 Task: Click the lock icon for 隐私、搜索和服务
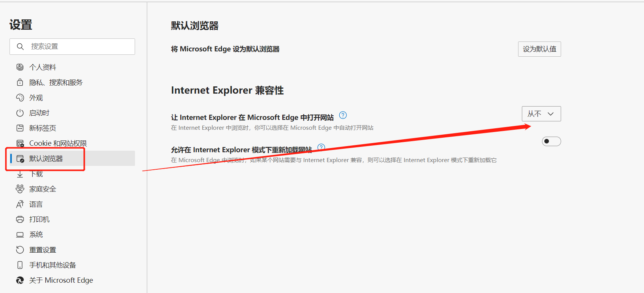pos(20,82)
